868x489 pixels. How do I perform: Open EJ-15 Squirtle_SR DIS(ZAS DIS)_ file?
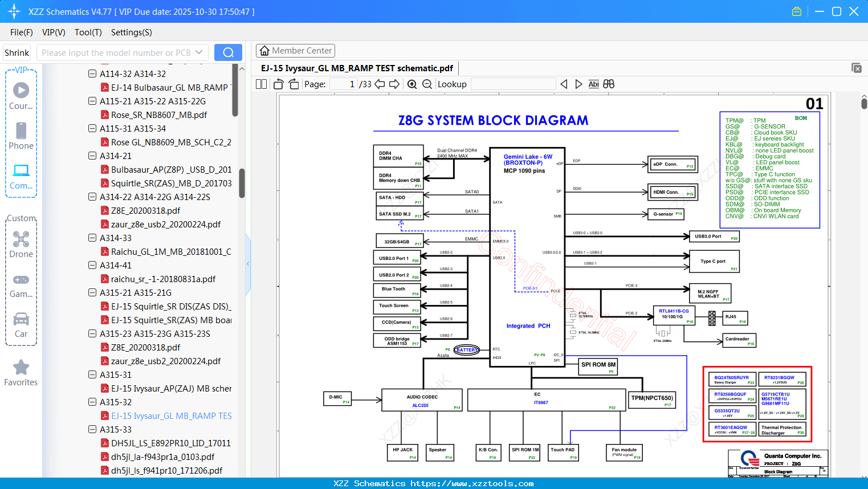pos(171,306)
